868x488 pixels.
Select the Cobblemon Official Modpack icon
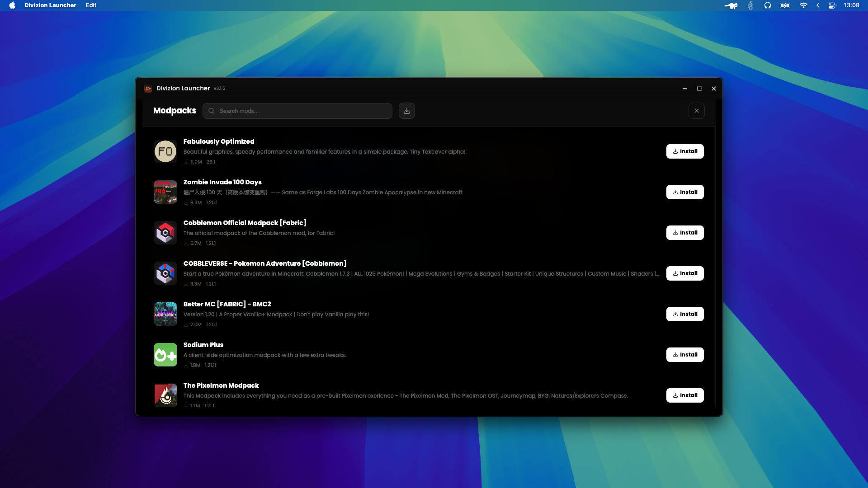[x=165, y=233]
